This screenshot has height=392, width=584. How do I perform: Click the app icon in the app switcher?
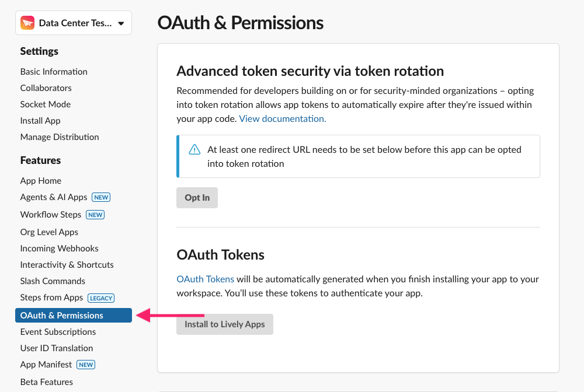(27, 22)
